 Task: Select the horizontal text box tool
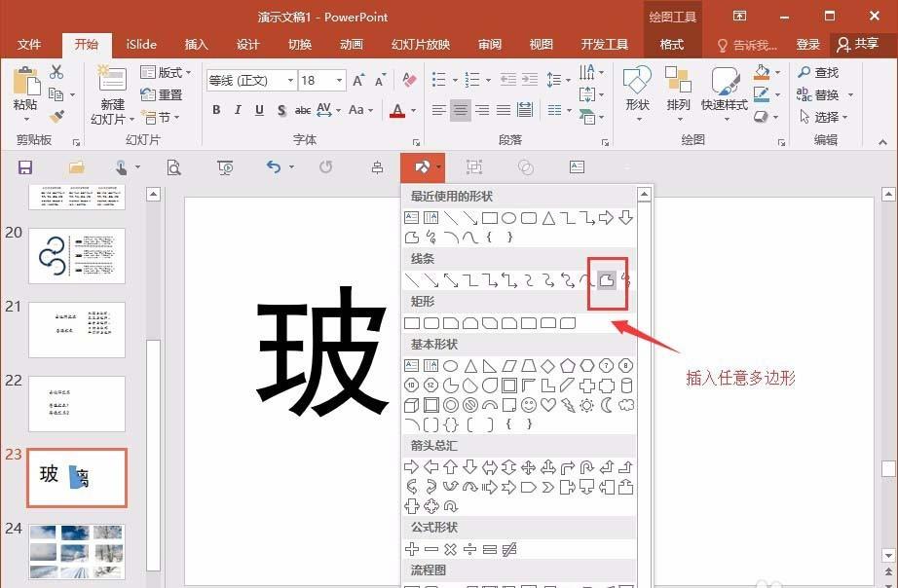(411, 217)
